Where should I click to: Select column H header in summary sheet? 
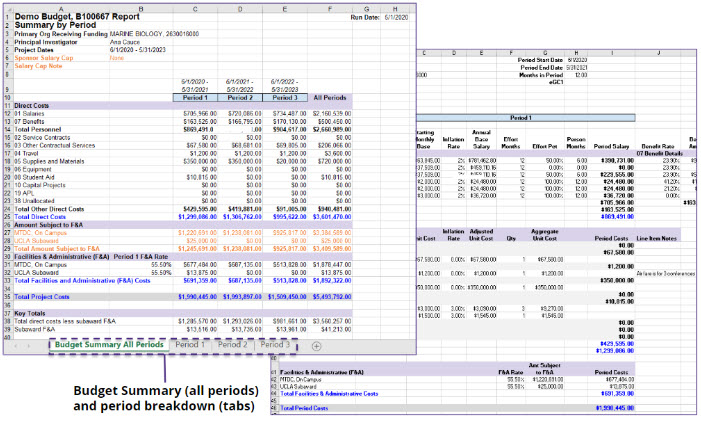(395, 9)
